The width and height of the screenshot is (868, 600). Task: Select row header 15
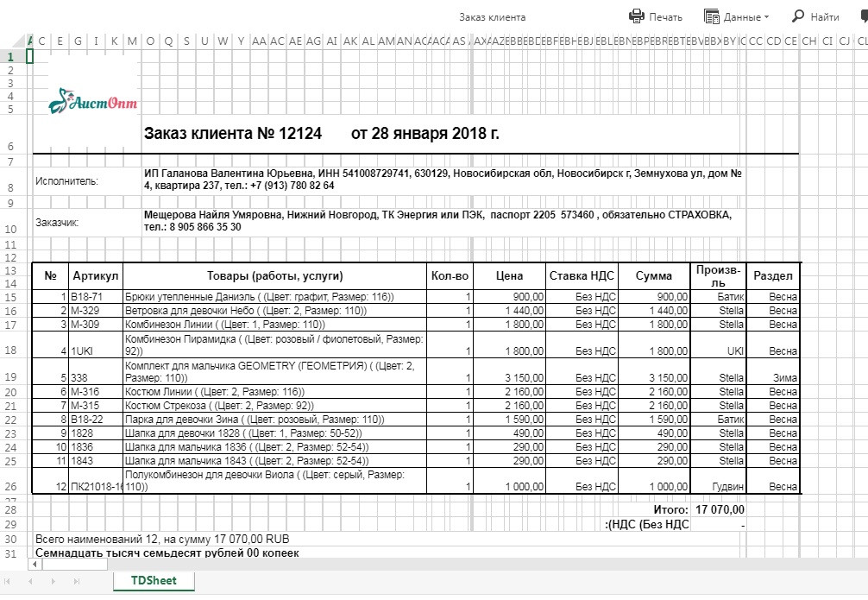(10, 297)
